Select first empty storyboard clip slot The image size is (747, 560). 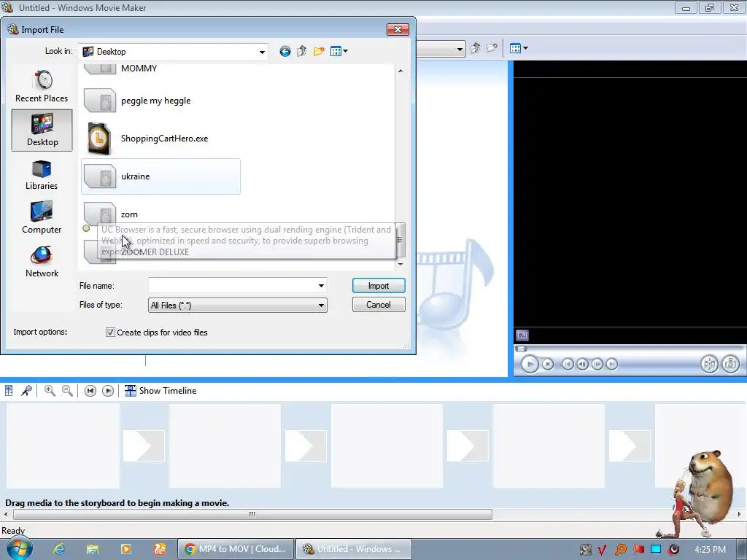pos(63,446)
